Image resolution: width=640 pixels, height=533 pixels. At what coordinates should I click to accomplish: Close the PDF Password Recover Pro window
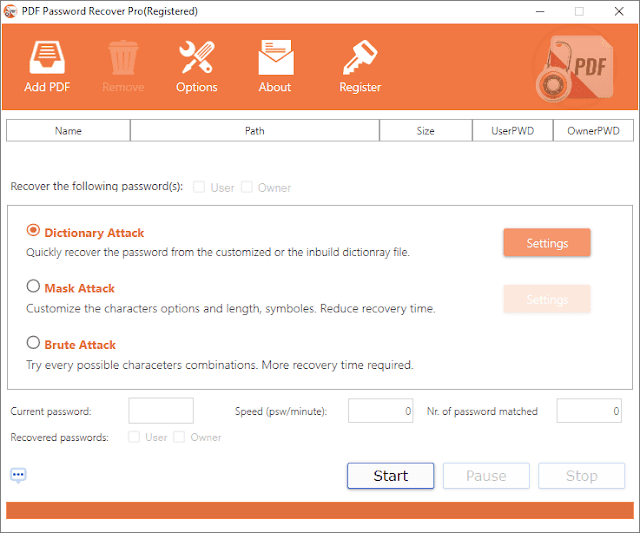coord(619,11)
